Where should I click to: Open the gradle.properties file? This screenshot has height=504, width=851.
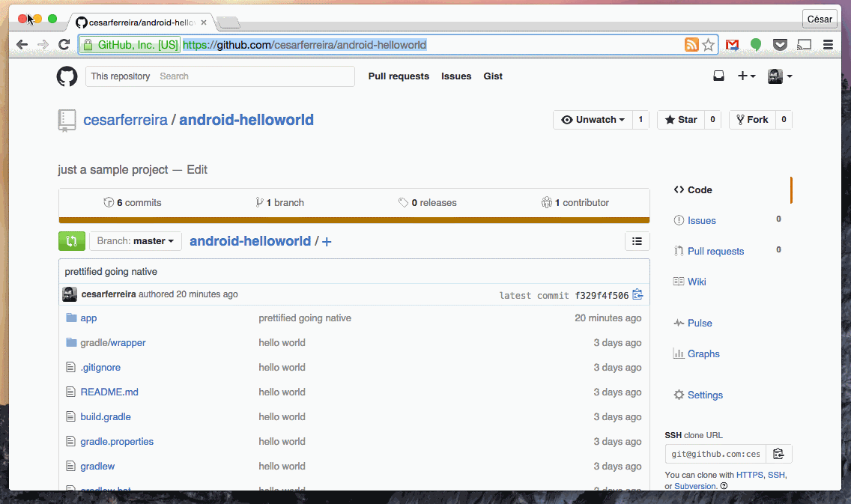(x=117, y=442)
